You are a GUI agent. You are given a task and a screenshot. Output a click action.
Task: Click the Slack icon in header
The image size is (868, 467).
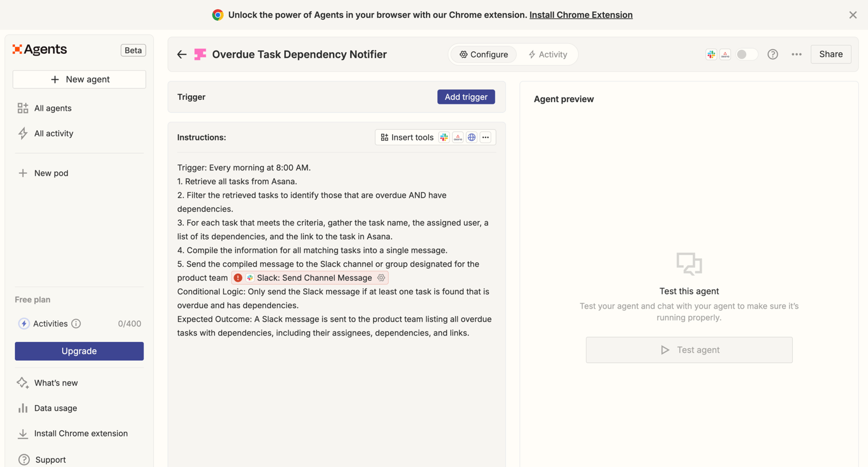point(711,55)
